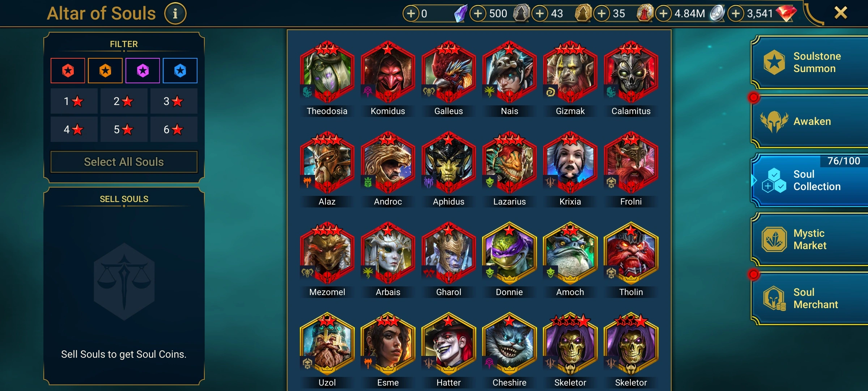This screenshot has width=868, height=391.
Task: Open the Soul Merchant tab
Action: point(810,298)
